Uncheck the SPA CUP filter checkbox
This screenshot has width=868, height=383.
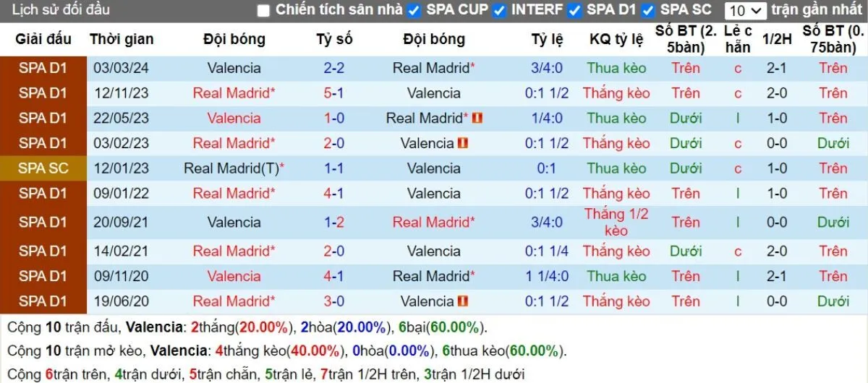(x=414, y=10)
